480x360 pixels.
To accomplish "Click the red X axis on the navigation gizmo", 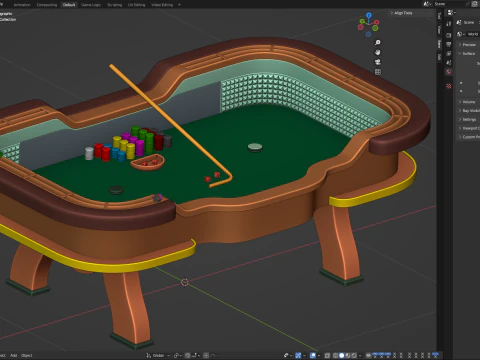I will pyautogui.click(x=376, y=22).
